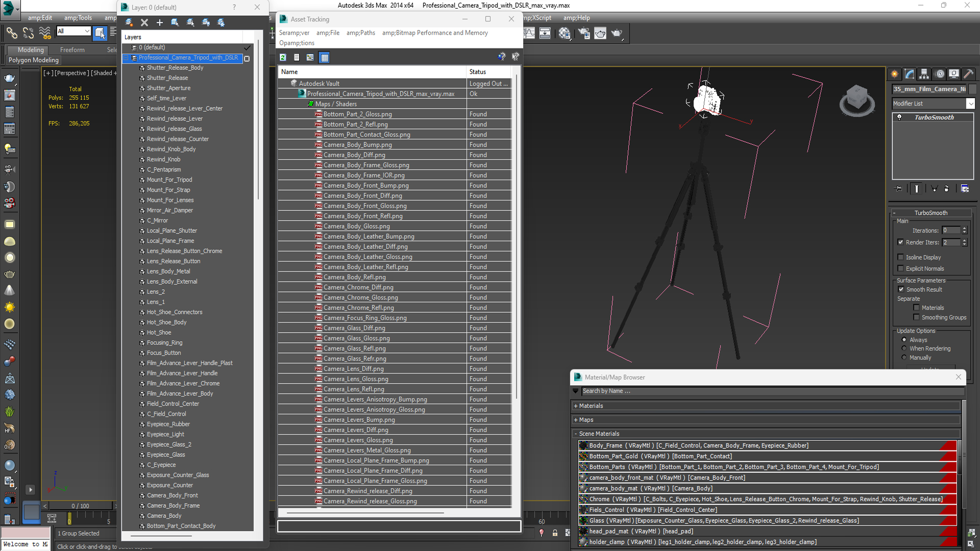Open the Material Editor toolbar icon

(x=565, y=33)
